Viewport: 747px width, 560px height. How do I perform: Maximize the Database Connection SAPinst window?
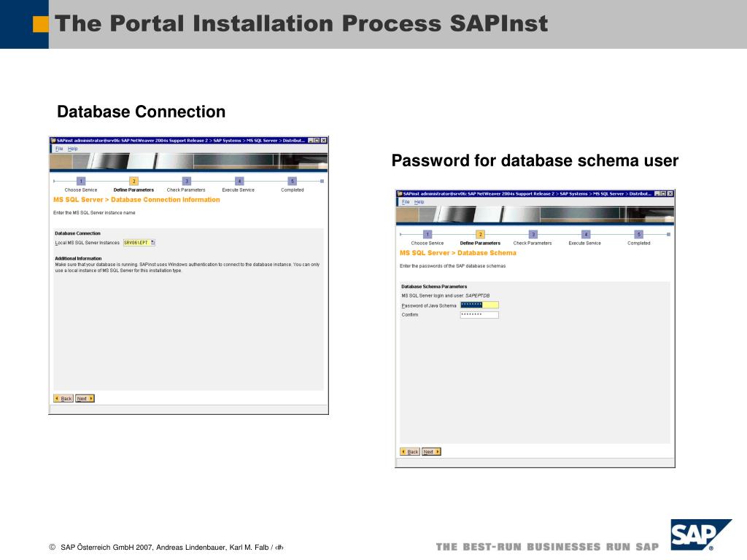click(317, 141)
